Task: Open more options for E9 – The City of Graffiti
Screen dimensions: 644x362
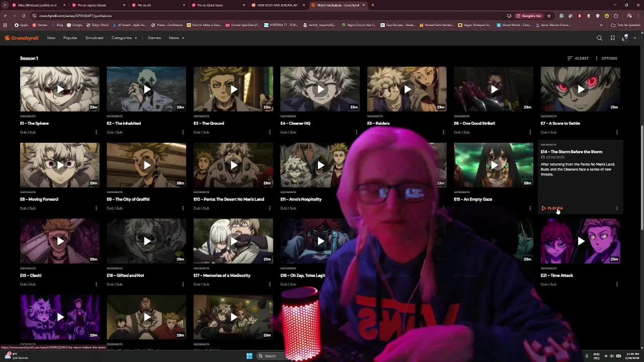Action: (183, 208)
